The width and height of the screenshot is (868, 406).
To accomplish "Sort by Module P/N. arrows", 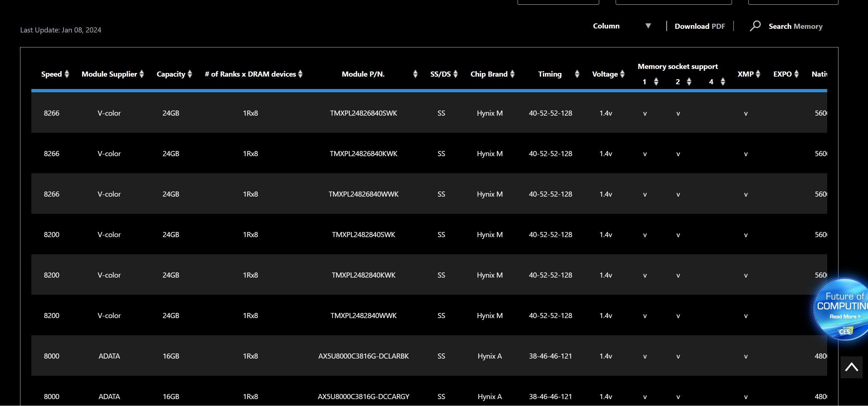I will 415,74.
